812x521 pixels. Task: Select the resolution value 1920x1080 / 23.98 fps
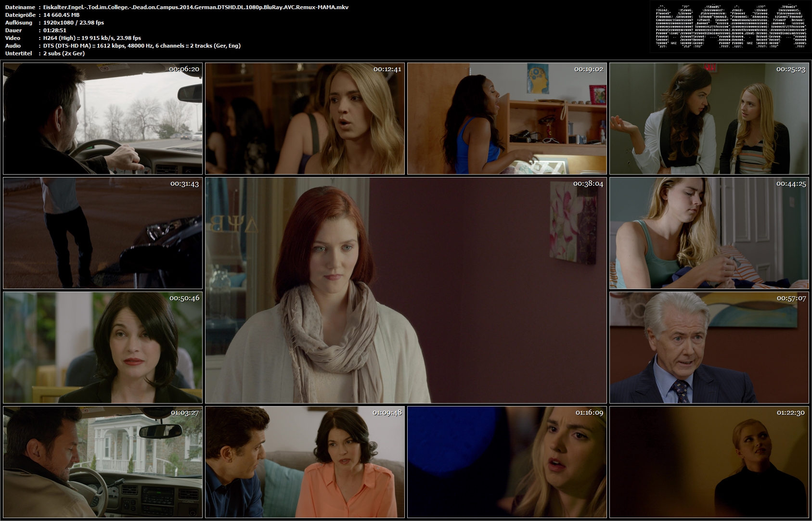pos(74,23)
